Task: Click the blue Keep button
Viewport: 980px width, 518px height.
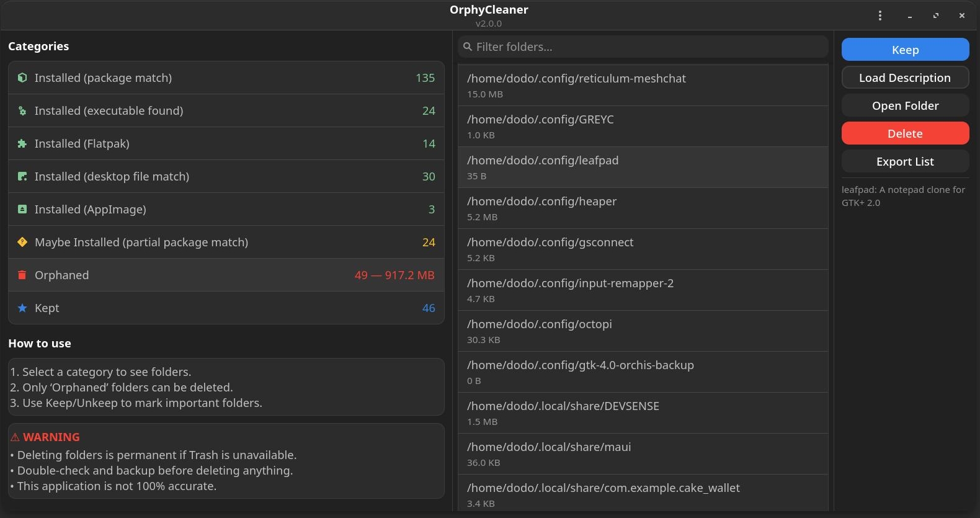Action: [905, 50]
